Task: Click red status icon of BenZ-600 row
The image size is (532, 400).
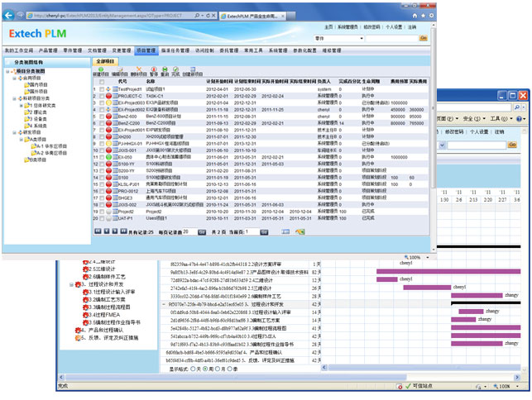Action: tap(109, 117)
